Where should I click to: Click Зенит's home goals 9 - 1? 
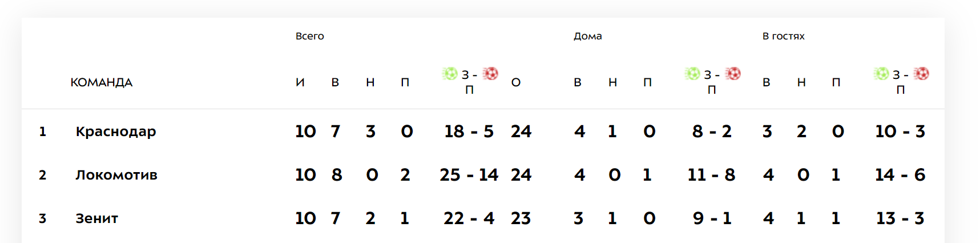pos(712,218)
